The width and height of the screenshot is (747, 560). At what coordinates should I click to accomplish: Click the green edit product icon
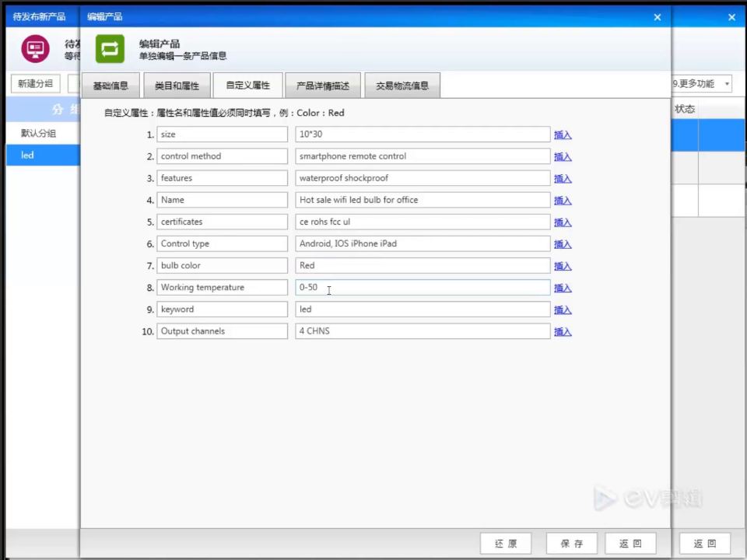(x=110, y=49)
